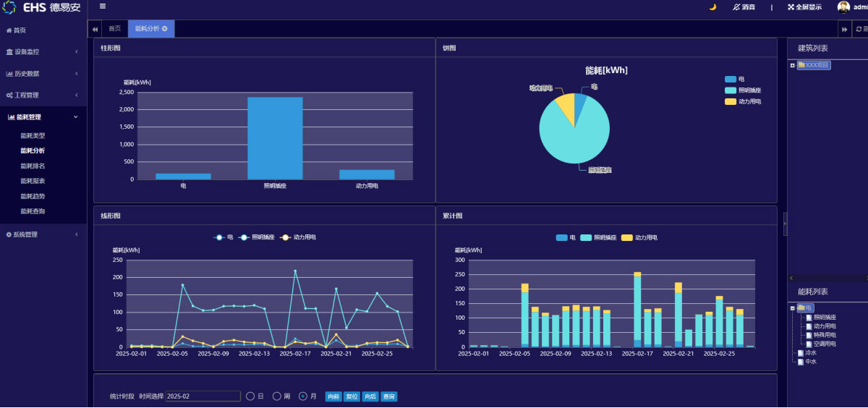Collapse the 电 node in 能耗列表
Image resolution: width=868 pixels, height=408 pixels.
[x=793, y=308]
